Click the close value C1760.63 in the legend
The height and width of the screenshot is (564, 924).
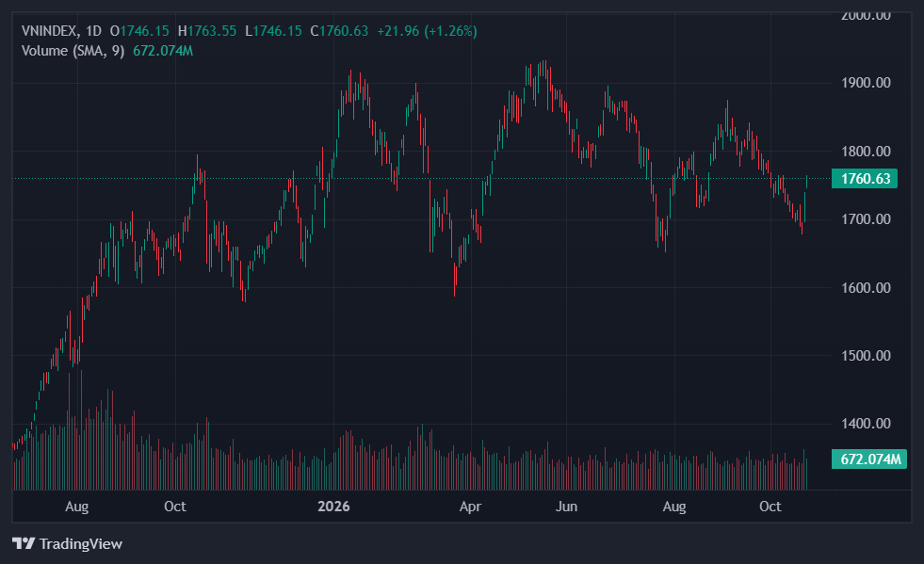tap(339, 31)
